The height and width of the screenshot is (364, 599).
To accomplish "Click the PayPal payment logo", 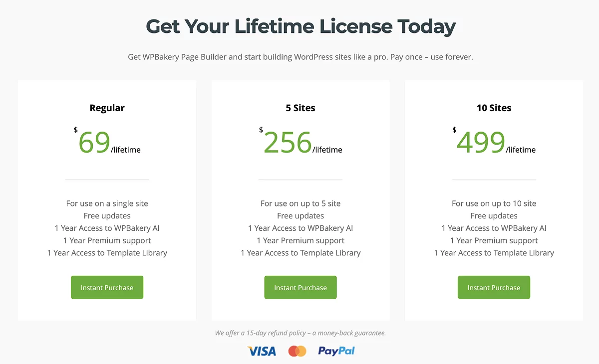I will [x=336, y=351].
